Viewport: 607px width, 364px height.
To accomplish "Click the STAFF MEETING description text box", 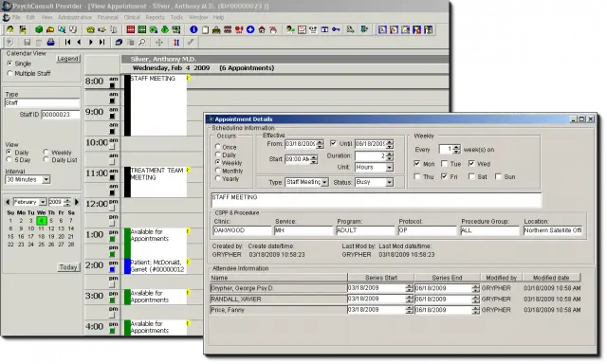I will coord(376,200).
